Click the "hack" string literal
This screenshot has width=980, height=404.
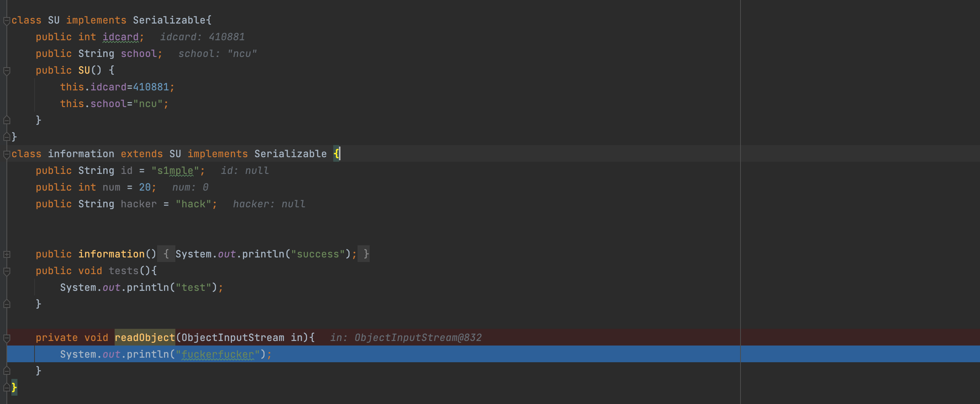[x=193, y=204]
